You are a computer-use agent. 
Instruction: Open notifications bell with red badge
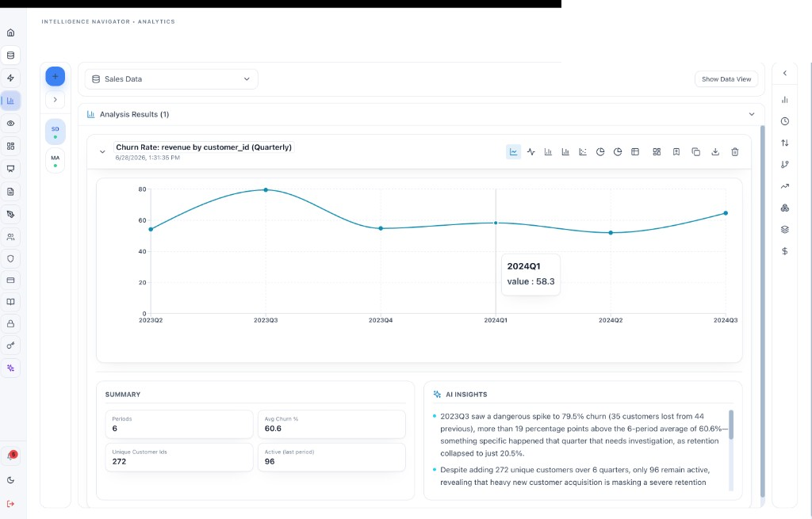(x=11, y=456)
